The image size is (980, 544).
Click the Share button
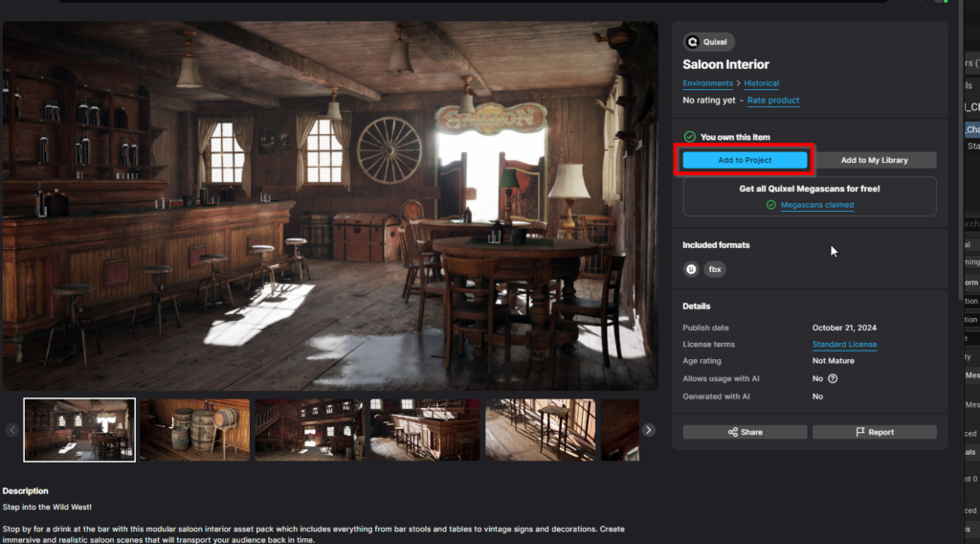745,432
